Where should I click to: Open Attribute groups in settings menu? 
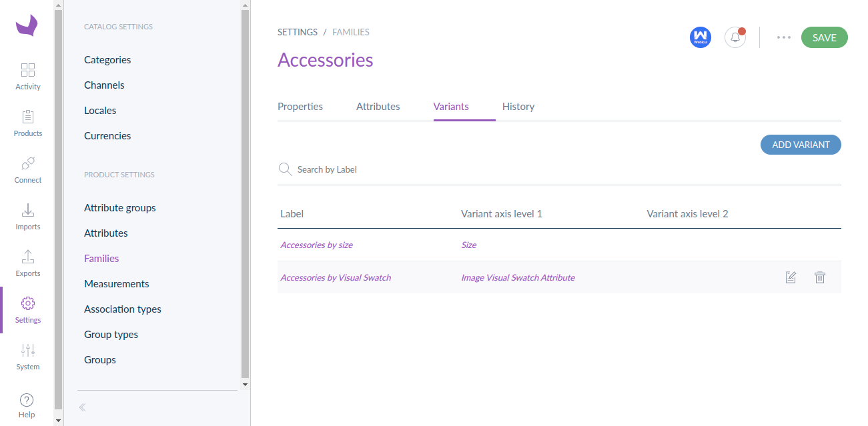[x=120, y=208]
